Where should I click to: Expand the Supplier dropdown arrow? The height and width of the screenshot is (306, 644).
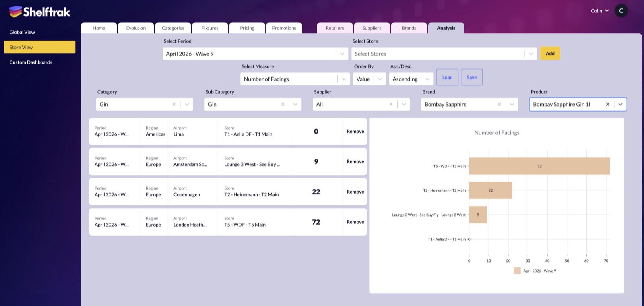pos(403,104)
